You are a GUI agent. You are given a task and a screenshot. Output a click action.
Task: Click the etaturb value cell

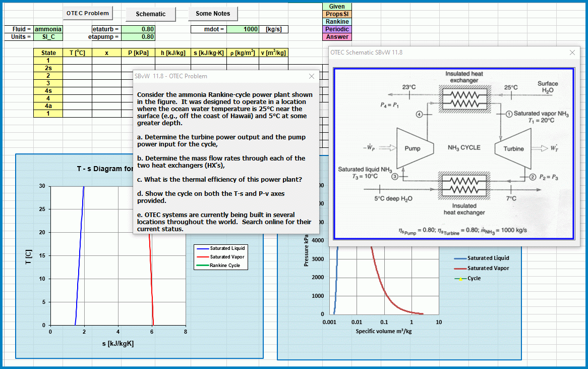pos(138,29)
